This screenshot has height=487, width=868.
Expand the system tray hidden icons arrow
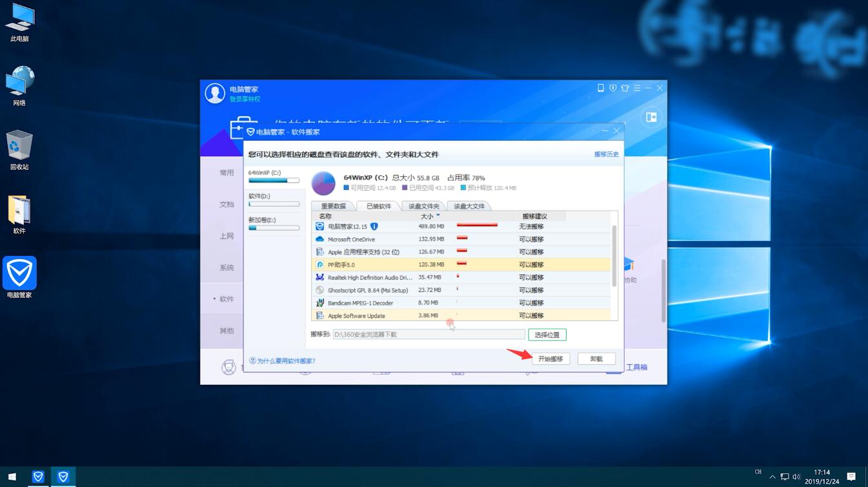coord(772,477)
